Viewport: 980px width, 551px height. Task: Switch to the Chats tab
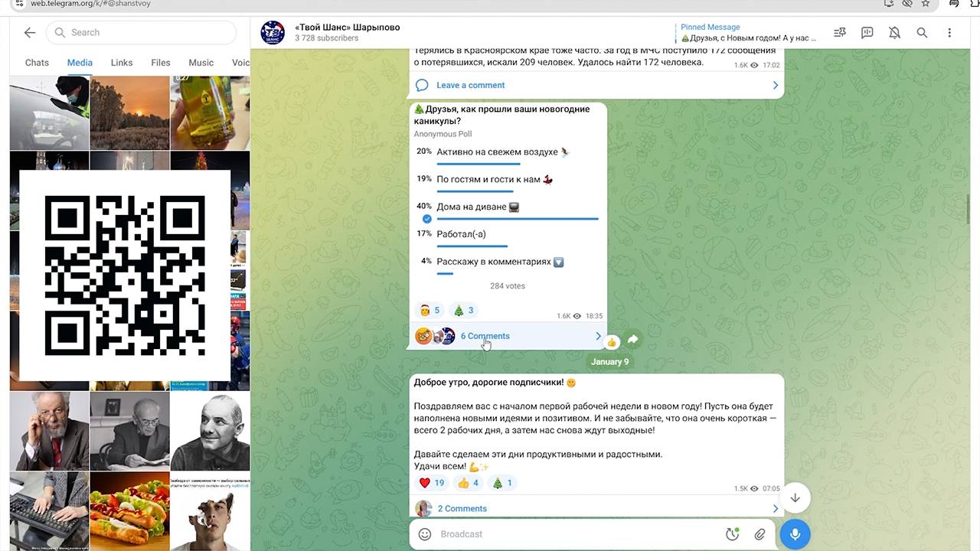pos(37,63)
